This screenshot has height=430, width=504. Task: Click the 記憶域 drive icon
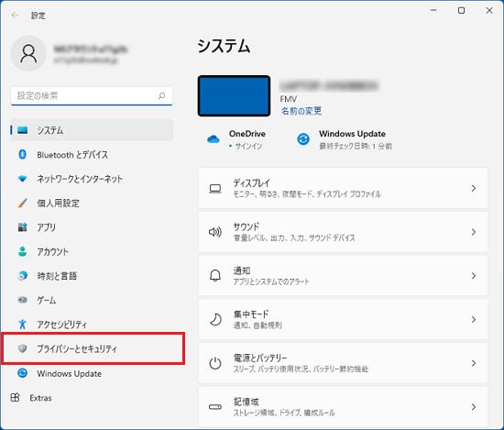(x=215, y=407)
